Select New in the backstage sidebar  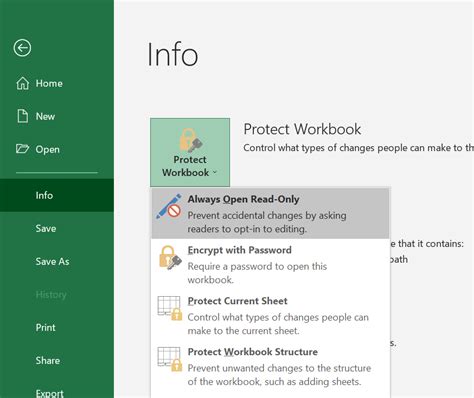[57, 116]
